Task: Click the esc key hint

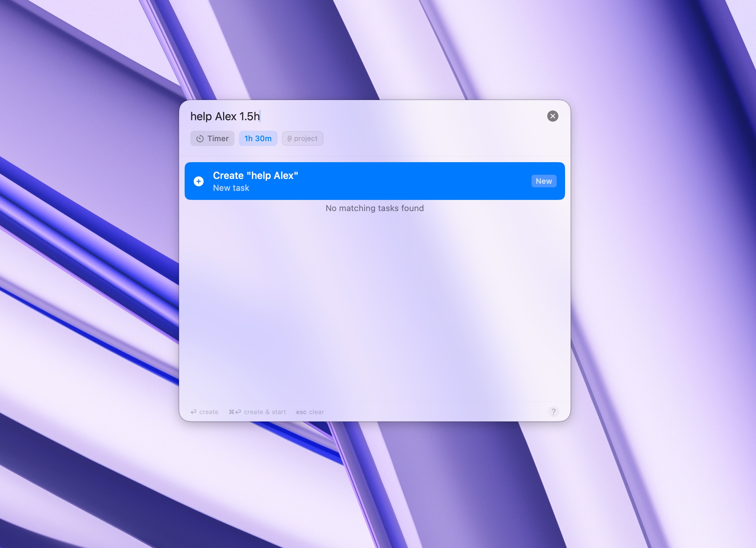Action: point(301,412)
